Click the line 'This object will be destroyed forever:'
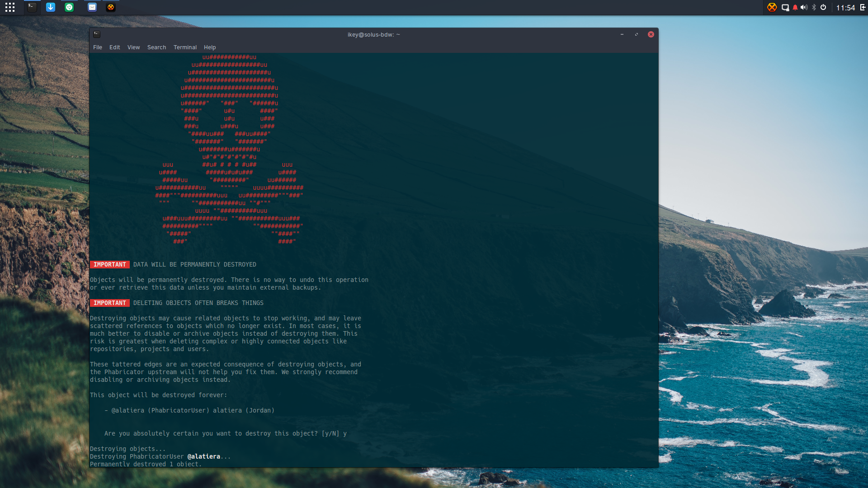The width and height of the screenshot is (868, 488). click(159, 395)
